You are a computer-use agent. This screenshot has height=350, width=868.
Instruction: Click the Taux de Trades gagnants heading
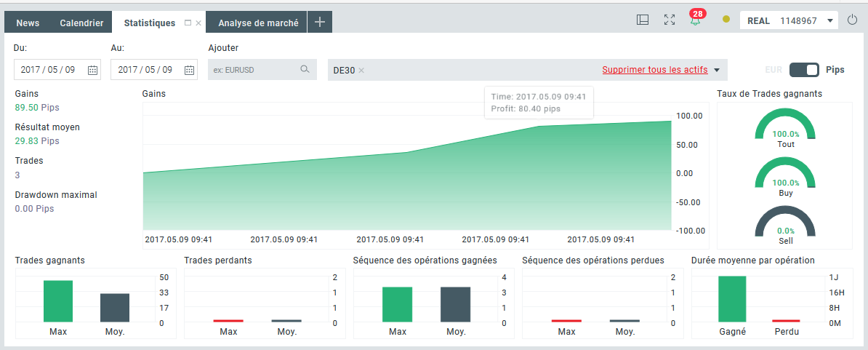coord(769,94)
